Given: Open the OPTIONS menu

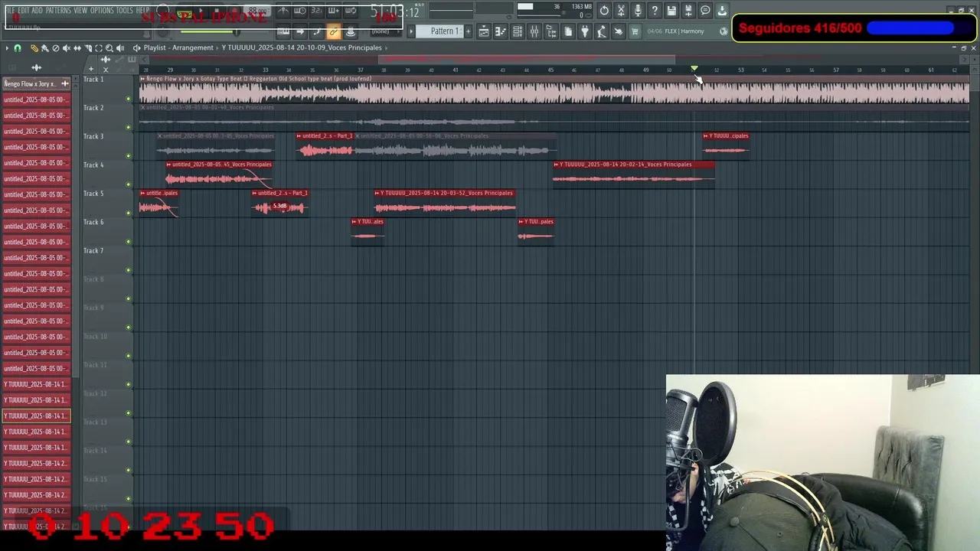Looking at the screenshot, I should pyautogui.click(x=102, y=11).
